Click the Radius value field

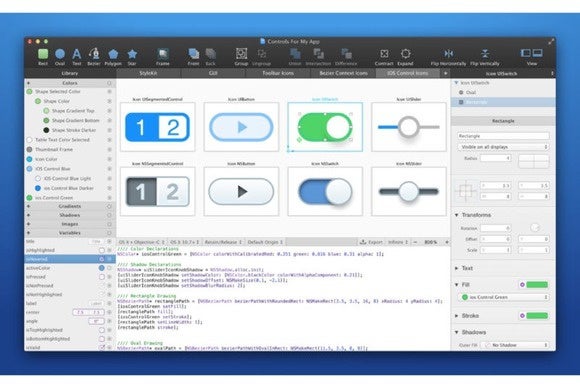[x=496, y=158]
